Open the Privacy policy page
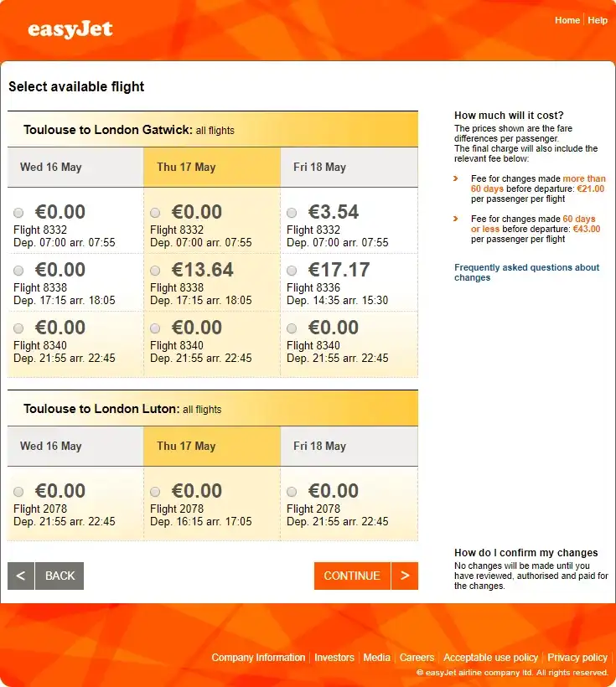The height and width of the screenshot is (687, 616). 577,658
